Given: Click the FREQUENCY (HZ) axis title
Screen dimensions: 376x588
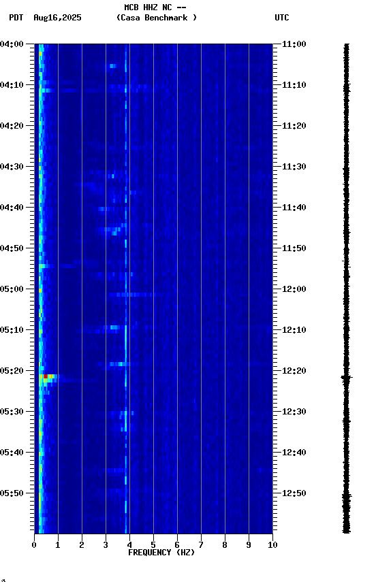Looking at the screenshot, I should [x=161, y=553].
